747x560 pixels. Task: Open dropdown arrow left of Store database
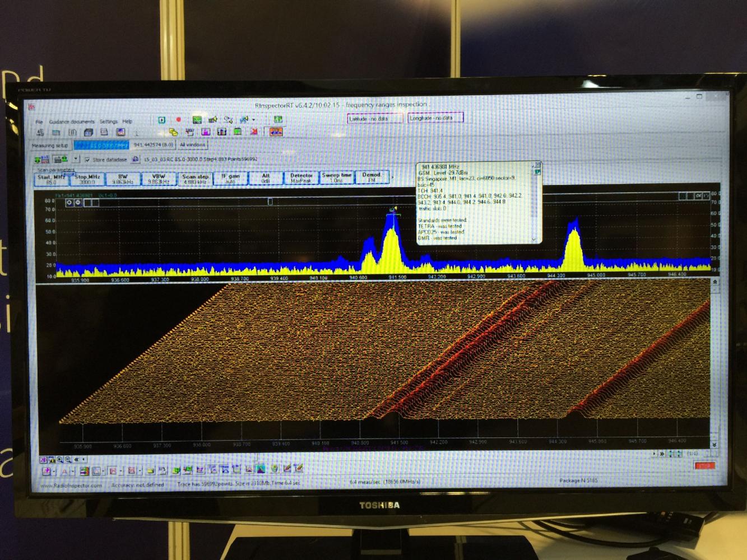[x=76, y=160]
